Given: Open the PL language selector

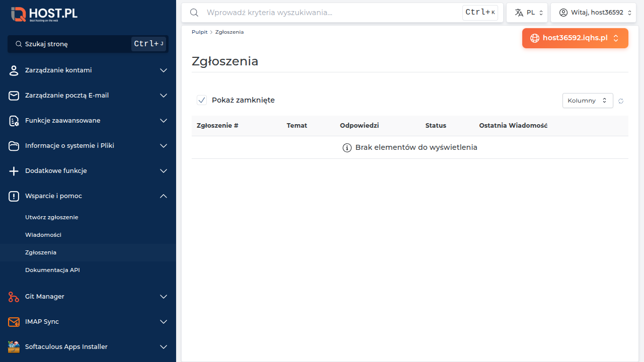Looking at the screenshot, I should [x=527, y=13].
